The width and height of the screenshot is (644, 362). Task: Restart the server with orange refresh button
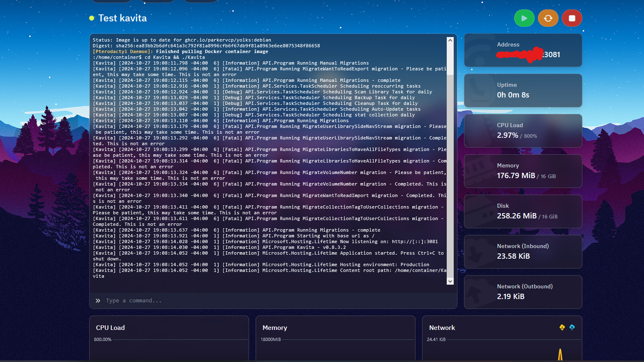548,18
